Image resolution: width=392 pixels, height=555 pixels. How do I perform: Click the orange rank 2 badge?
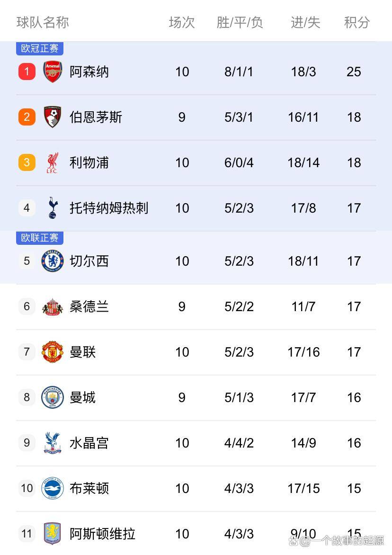point(27,117)
